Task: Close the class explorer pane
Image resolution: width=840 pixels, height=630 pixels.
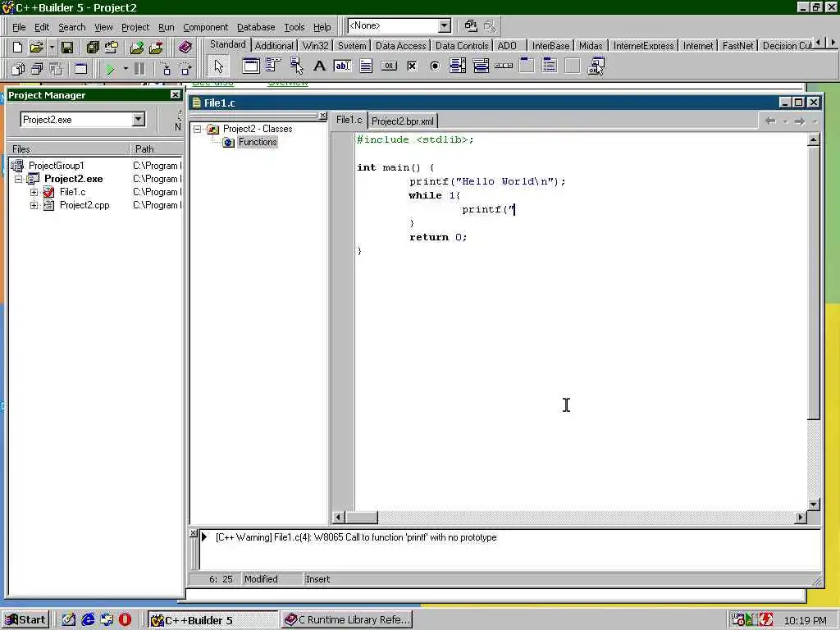Action: click(x=322, y=116)
